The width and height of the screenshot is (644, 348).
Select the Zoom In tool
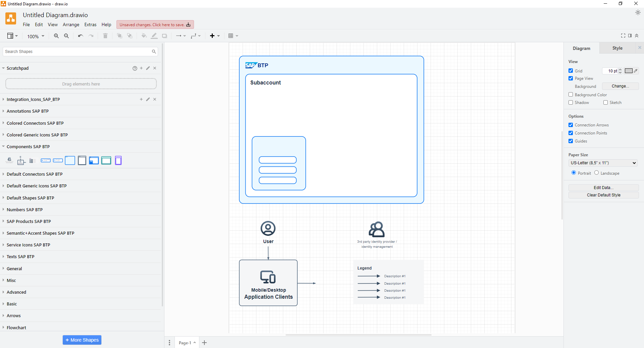pos(56,36)
